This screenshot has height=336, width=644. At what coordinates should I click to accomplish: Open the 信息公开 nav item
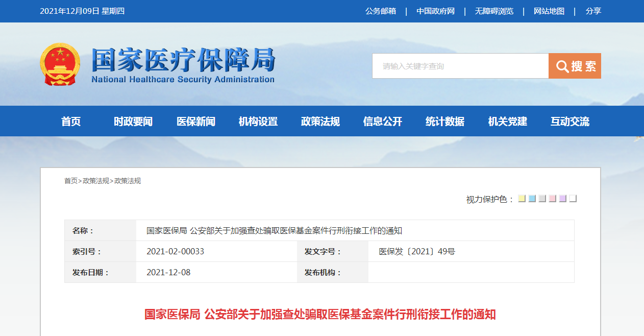(x=383, y=121)
